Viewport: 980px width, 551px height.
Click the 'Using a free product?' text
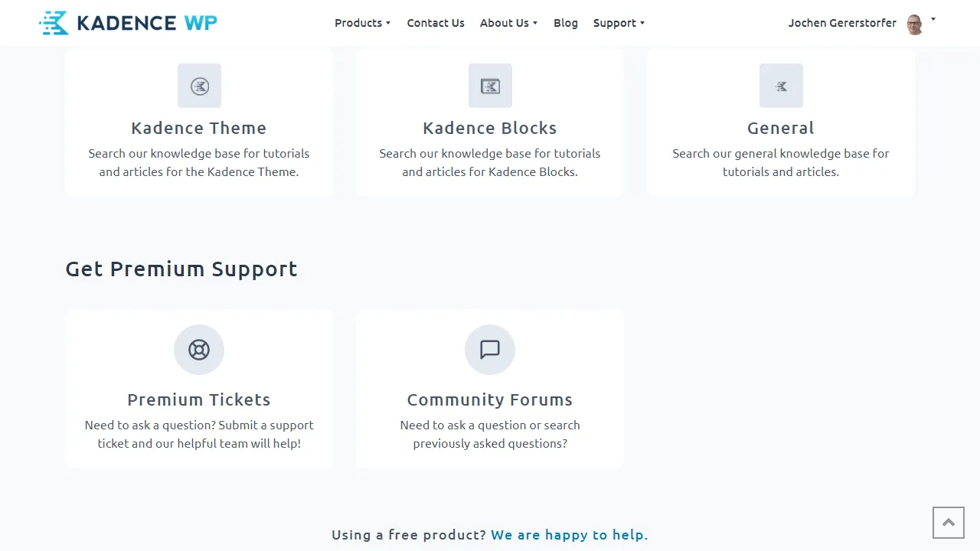coord(409,535)
